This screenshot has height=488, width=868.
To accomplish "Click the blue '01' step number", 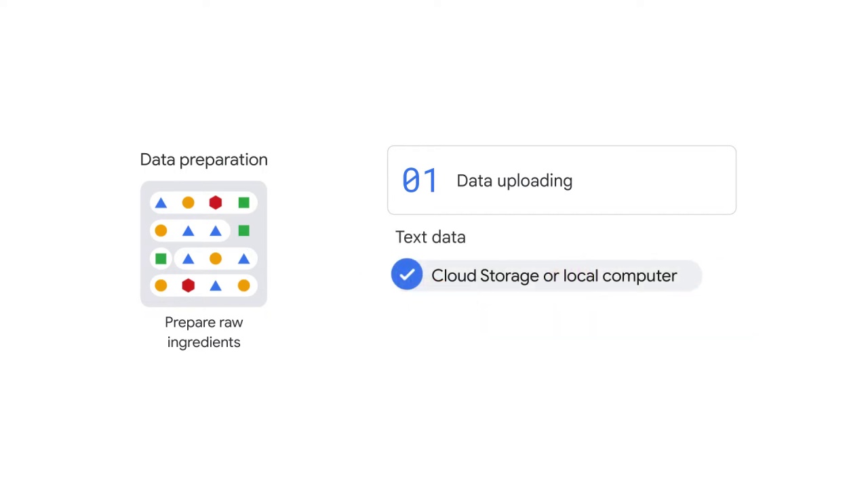I will point(420,181).
